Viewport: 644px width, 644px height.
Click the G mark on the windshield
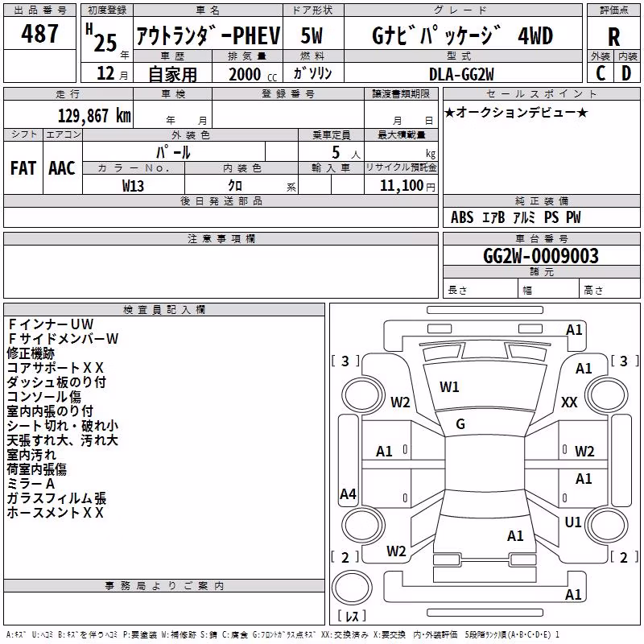(x=460, y=424)
